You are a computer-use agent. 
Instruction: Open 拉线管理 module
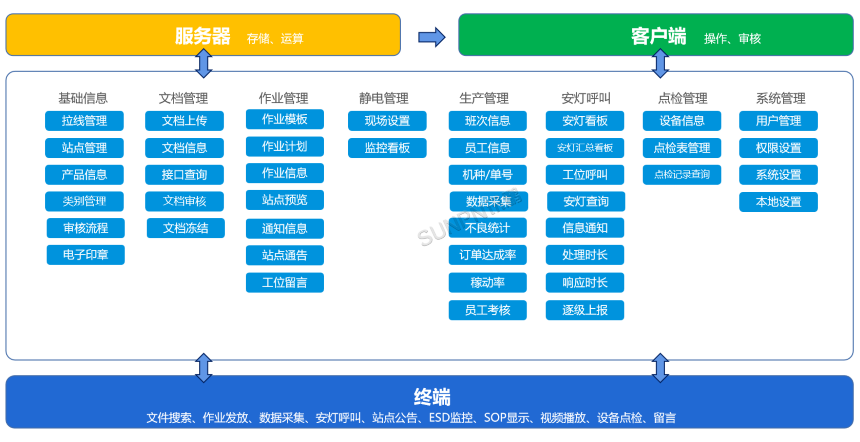[x=84, y=121]
